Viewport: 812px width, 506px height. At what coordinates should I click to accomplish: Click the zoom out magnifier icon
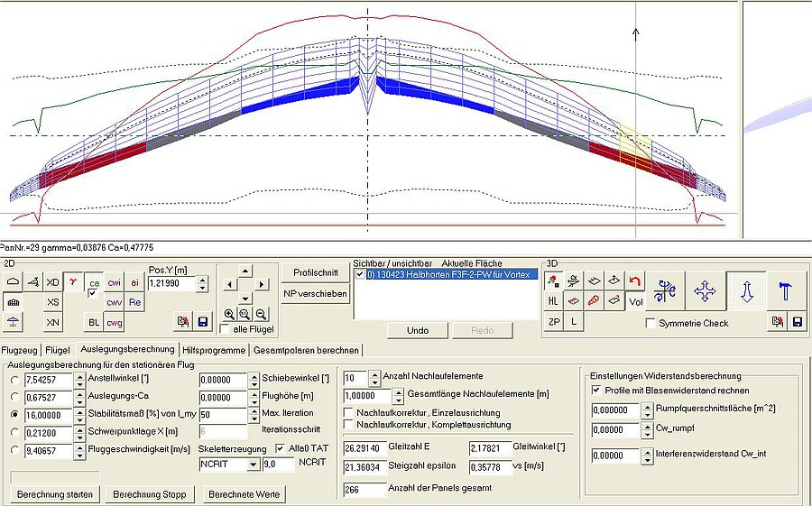261,314
